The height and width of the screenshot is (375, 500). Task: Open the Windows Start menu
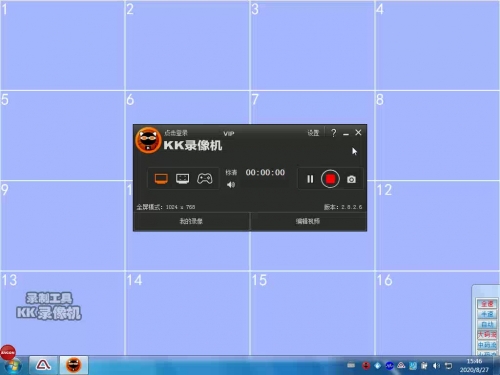tap(13, 366)
